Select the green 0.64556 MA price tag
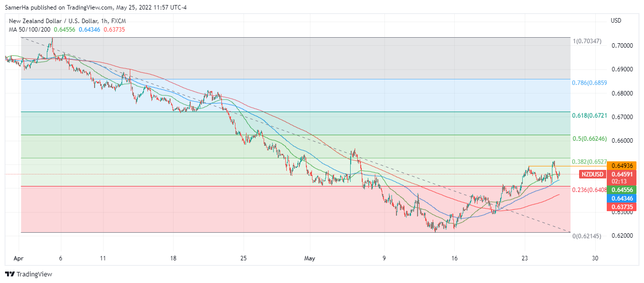 622,190
